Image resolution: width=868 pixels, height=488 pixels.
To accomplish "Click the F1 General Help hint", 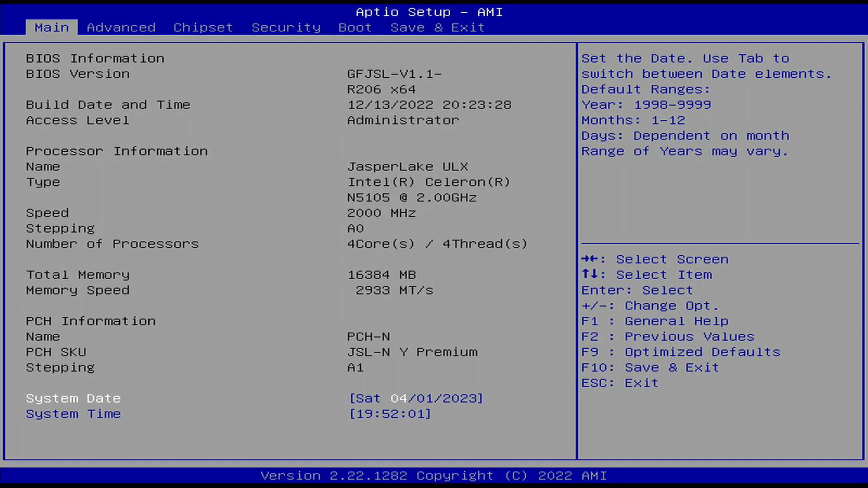I will click(x=655, y=321).
